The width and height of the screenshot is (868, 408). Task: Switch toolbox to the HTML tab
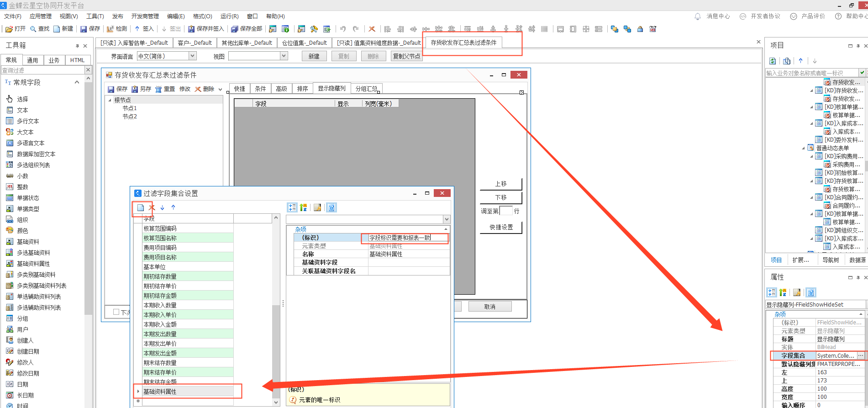tap(78, 60)
